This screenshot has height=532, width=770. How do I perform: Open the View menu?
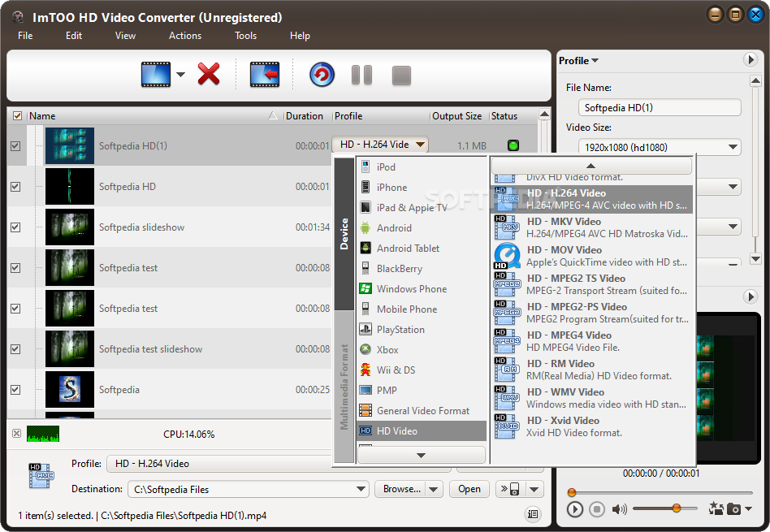(125, 36)
